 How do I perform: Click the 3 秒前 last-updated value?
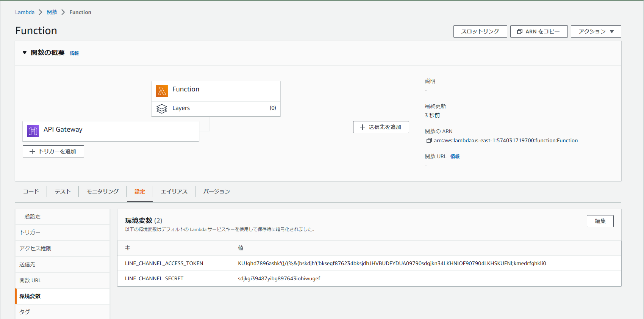click(432, 115)
